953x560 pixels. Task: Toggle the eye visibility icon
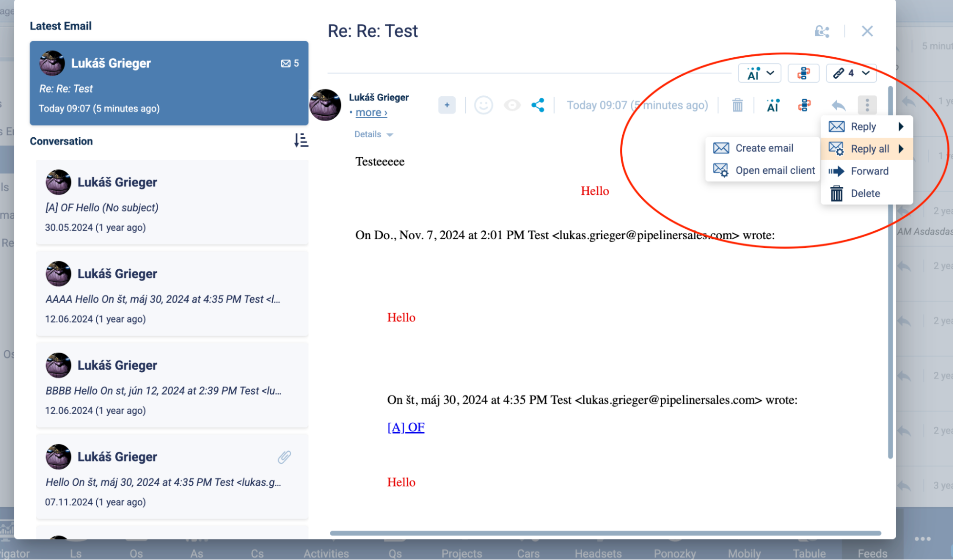[512, 105]
